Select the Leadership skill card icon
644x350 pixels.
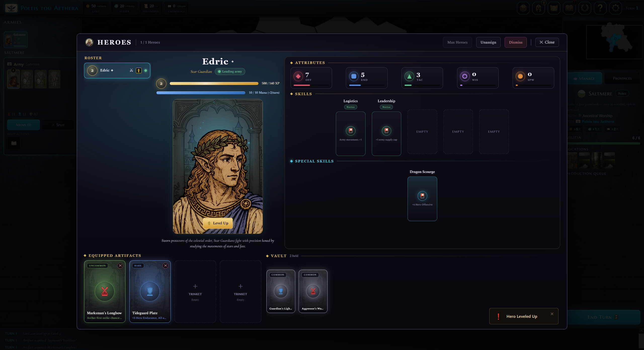click(386, 130)
